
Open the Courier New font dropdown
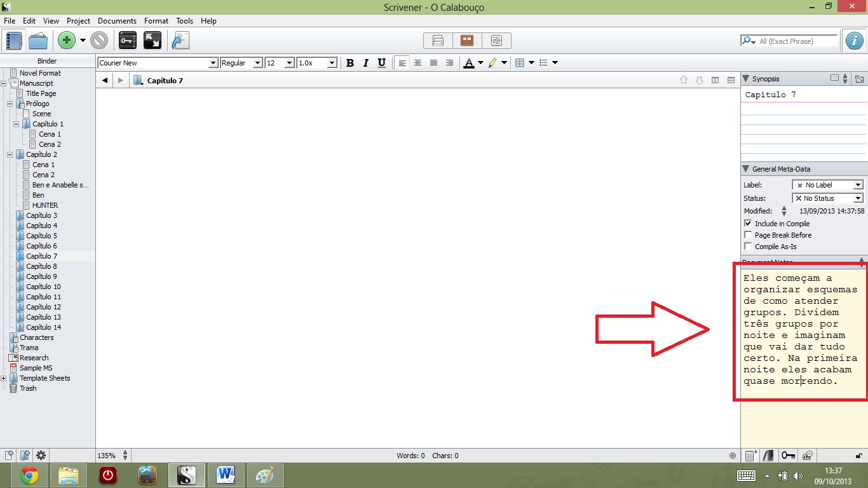point(214,62)
